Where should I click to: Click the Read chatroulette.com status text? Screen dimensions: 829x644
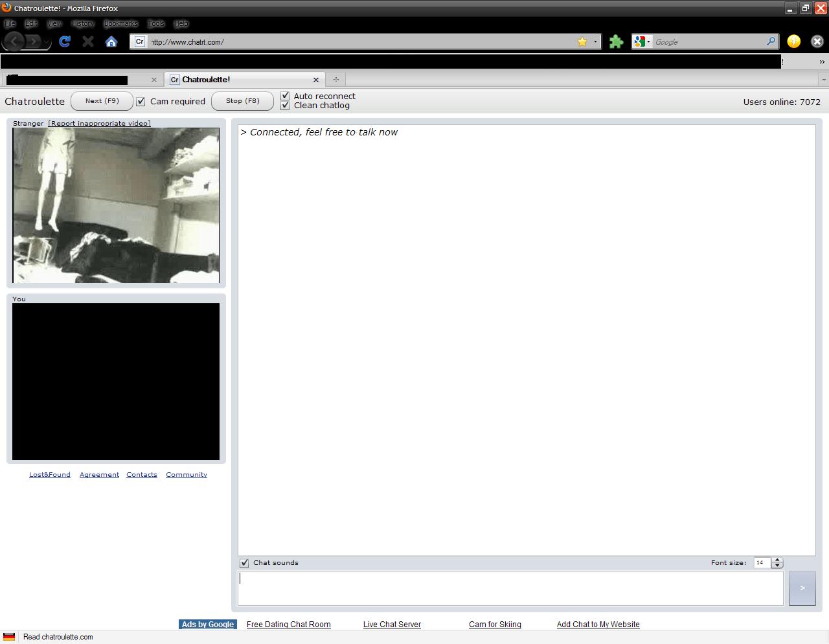point(58,637)
